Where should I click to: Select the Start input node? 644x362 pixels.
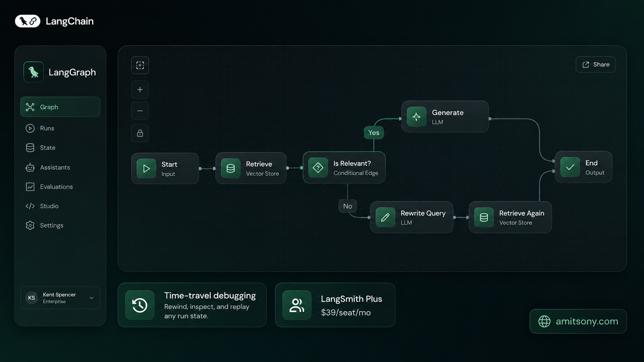point(165,169)
